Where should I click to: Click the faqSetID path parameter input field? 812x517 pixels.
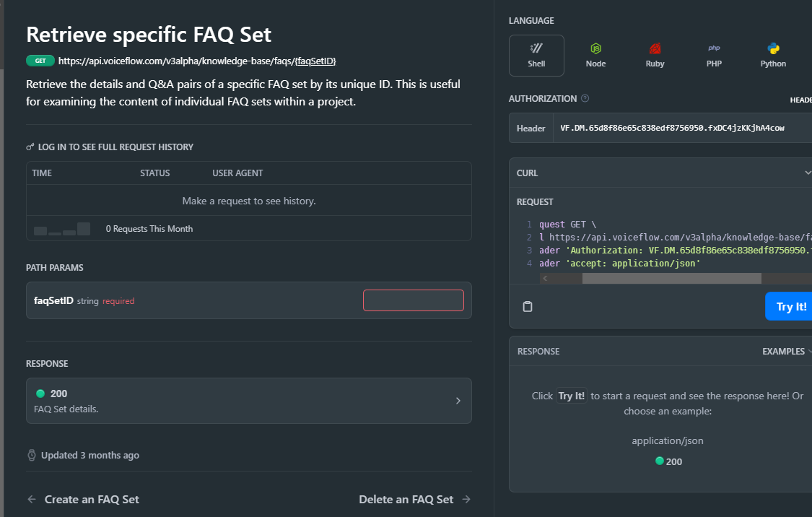point(414,300)
